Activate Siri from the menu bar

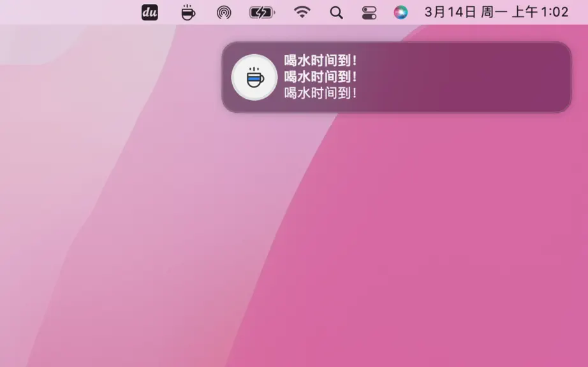(x=401, y=13)
